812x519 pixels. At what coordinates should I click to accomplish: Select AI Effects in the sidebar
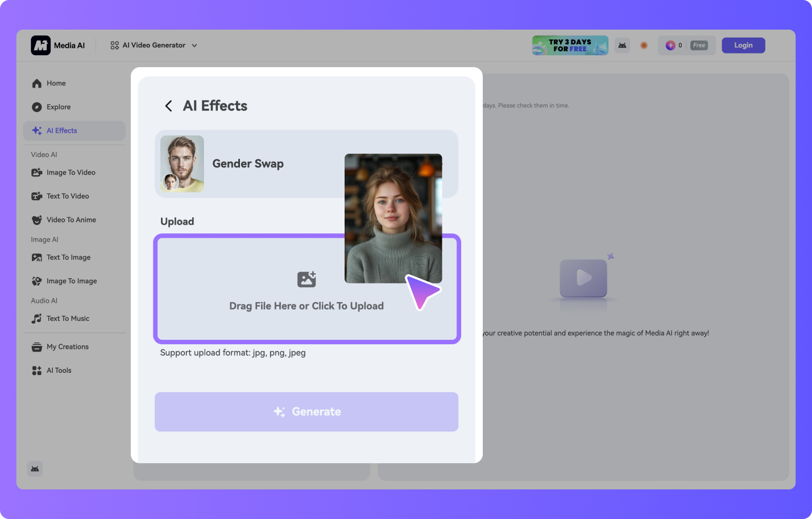(61, 131)
